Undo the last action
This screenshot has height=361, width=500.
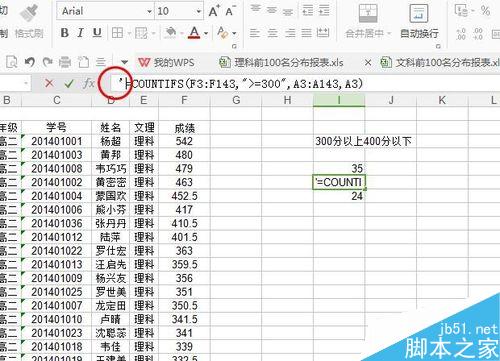30,62
